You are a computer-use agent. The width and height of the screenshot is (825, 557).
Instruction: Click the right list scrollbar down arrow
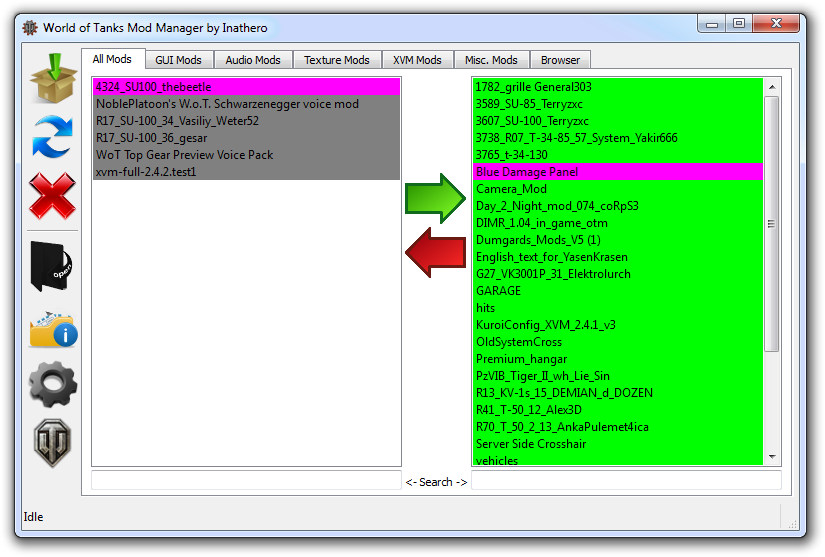772,457
